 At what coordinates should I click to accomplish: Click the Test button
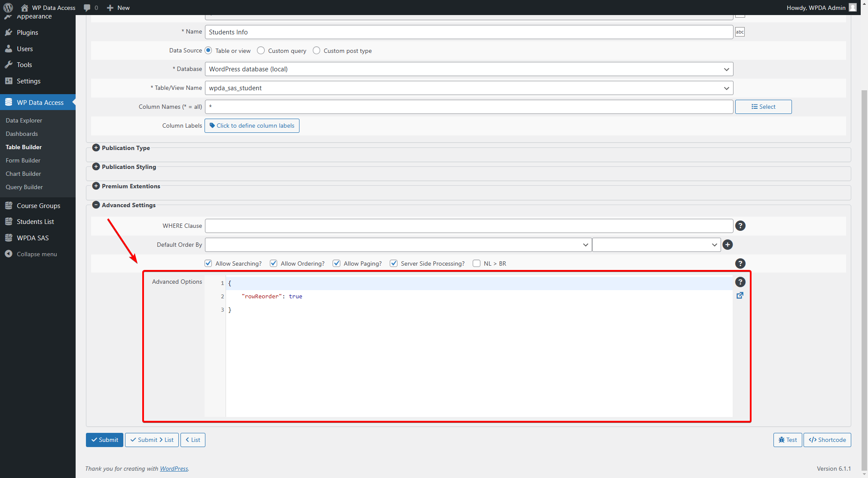[787, 440]
